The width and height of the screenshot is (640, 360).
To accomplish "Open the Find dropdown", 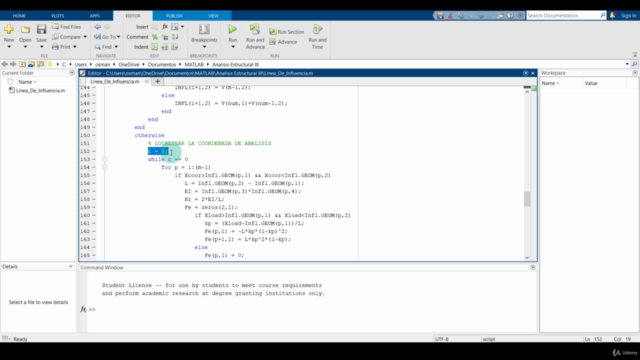I will coord(106,47).
